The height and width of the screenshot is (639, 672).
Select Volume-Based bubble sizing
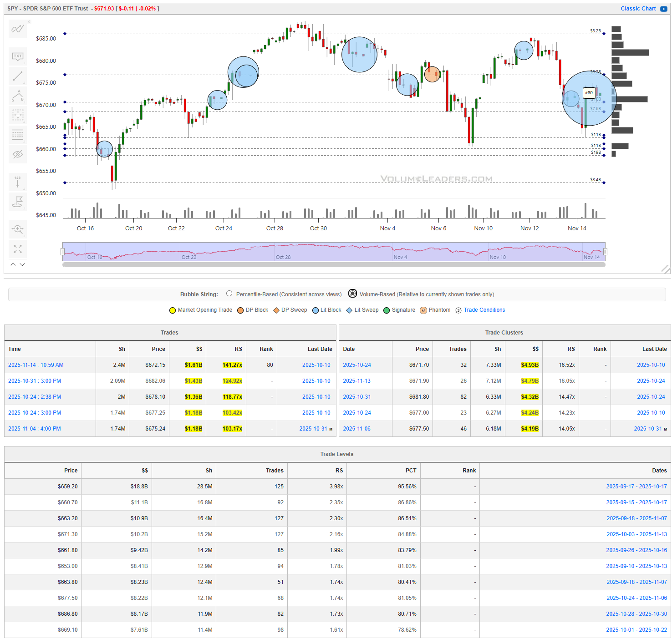pos(352,294)
